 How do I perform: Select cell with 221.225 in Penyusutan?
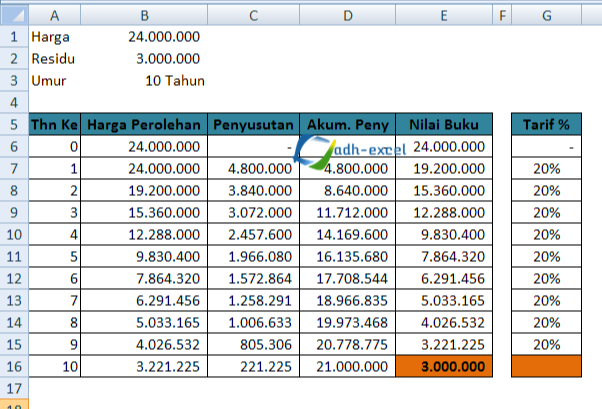pyautogui.click(x=253, y=366)
